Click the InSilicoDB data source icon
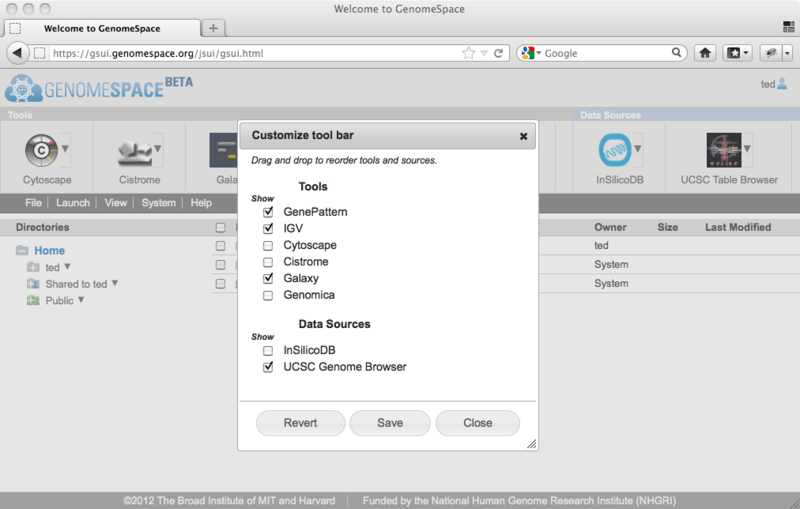 [x=614, y=150]
